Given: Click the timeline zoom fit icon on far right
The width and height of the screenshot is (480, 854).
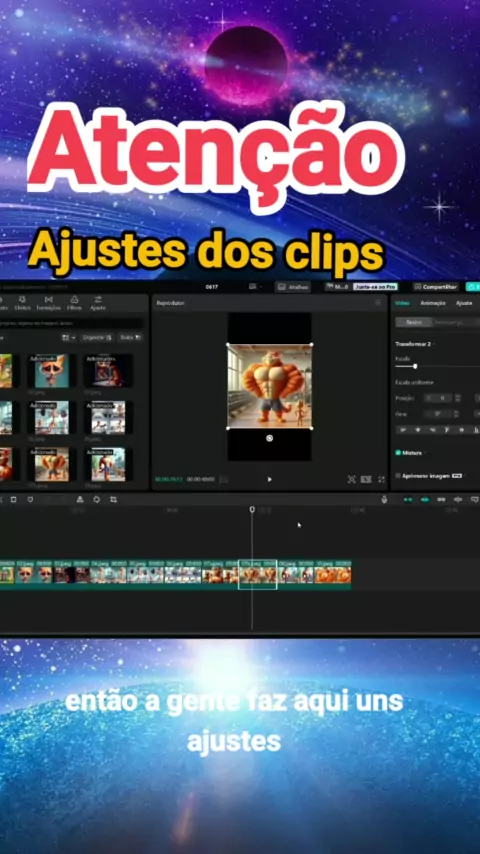Looking at the screenshot, I should pos(475,499).
